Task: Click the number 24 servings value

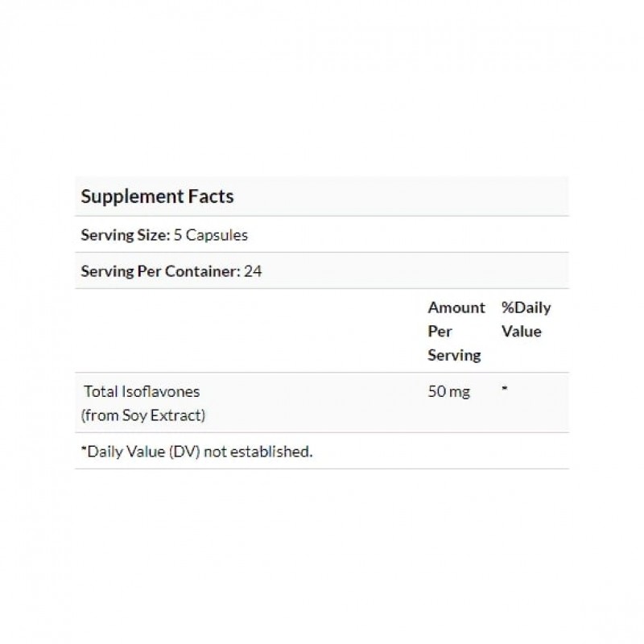Action: tap(254, 271)
